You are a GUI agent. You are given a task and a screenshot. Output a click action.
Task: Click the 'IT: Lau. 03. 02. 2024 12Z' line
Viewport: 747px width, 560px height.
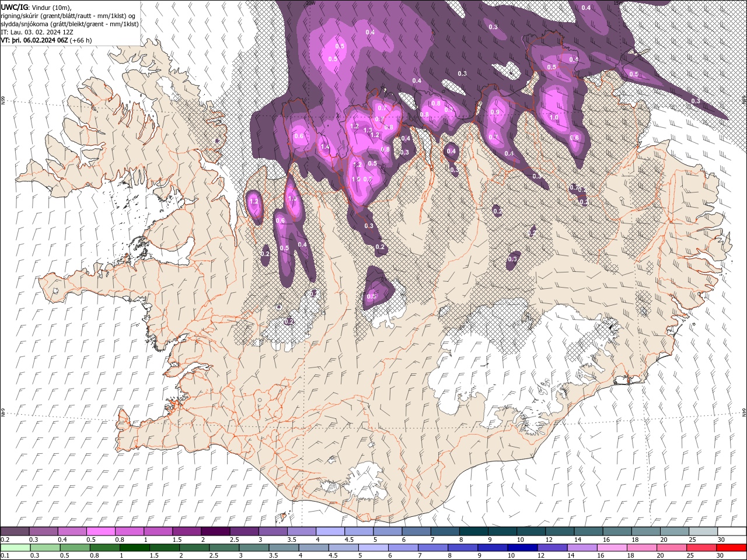coord(38,32)
